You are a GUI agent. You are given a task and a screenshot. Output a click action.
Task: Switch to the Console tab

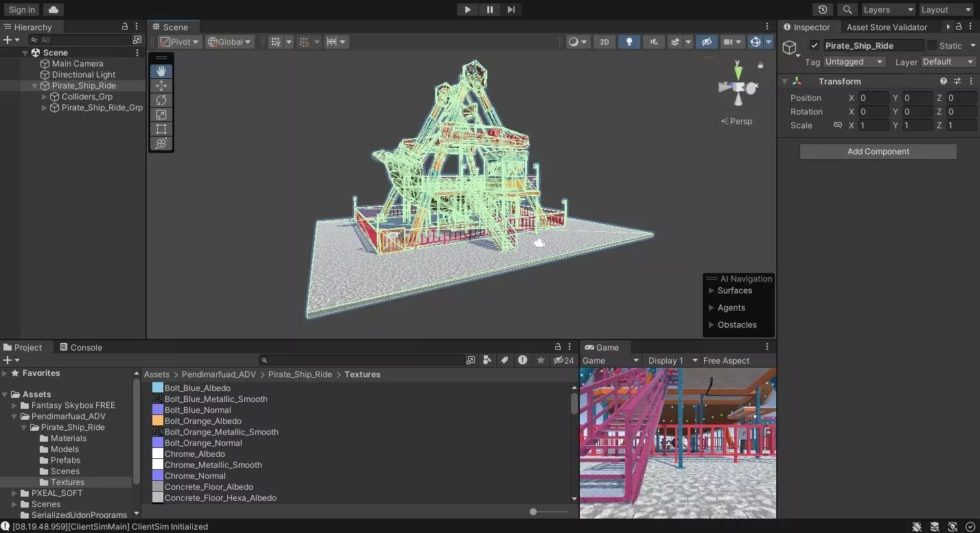click(80, 347)
